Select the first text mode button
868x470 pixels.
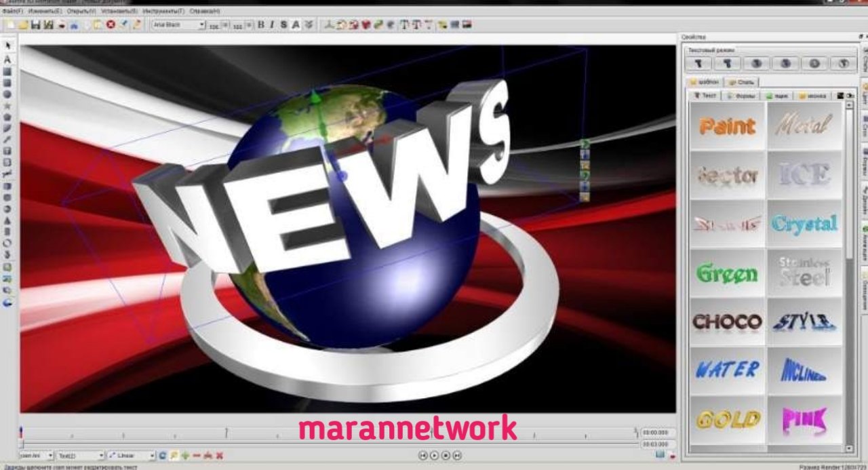[698, 63]
